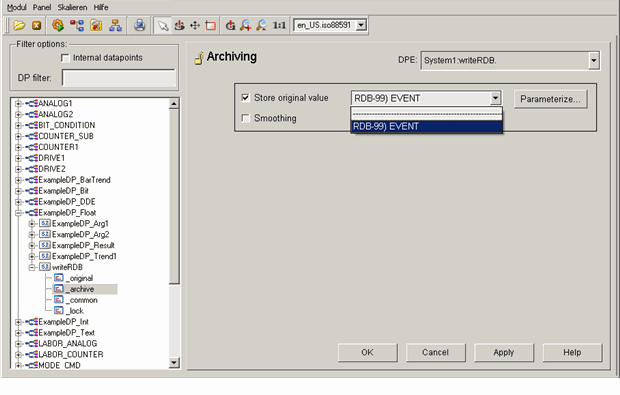Enable the Smoothing checkbox
Image resolution: width=620 pixels, height=395 pixels.
tap(246, 118)
